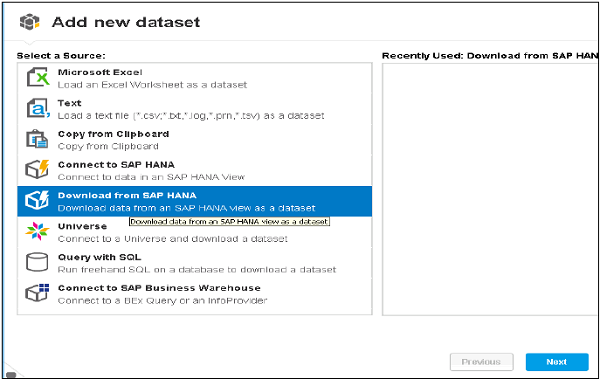Click the Text file source icon
Viewport: 600px width, 379px height.
coord(38,108)
